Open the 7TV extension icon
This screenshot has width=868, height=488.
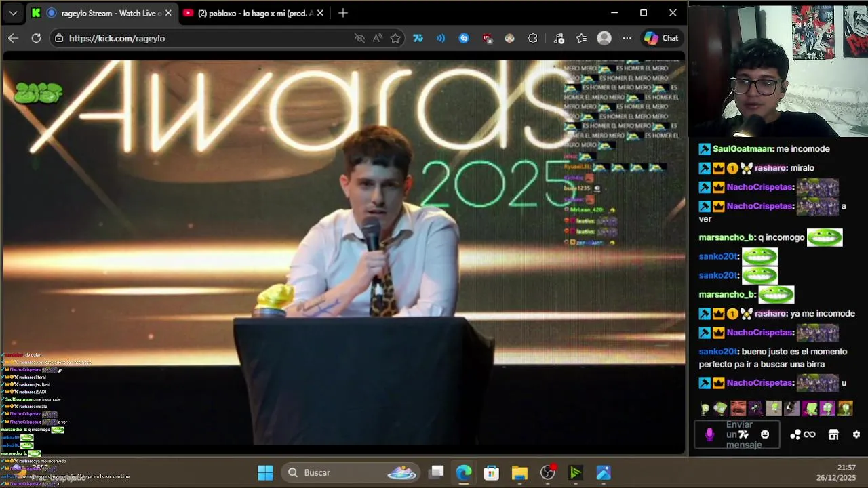(x=418, y=39)
